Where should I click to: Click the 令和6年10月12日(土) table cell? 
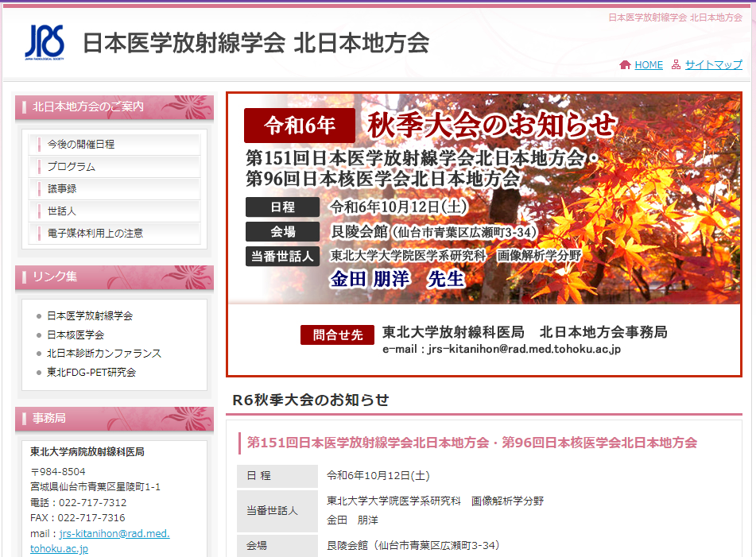[378, 476]
